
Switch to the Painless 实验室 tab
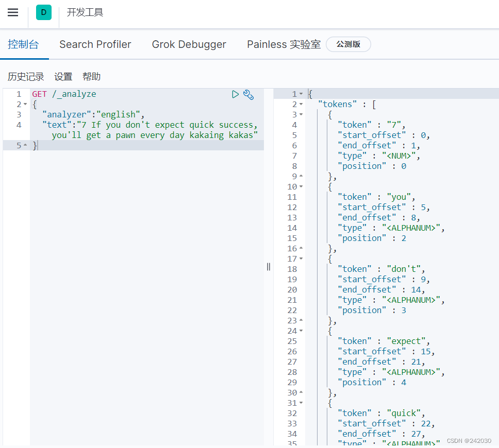click(284, 44)
